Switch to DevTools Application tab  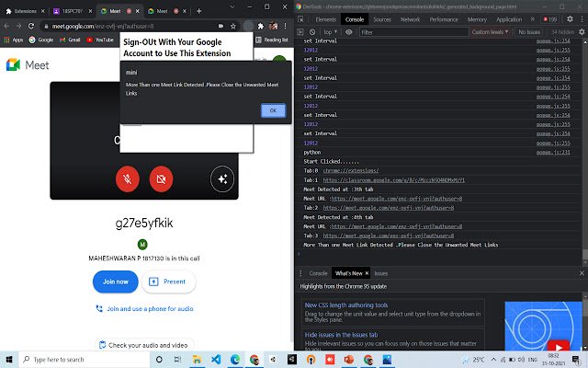(509, 19)
